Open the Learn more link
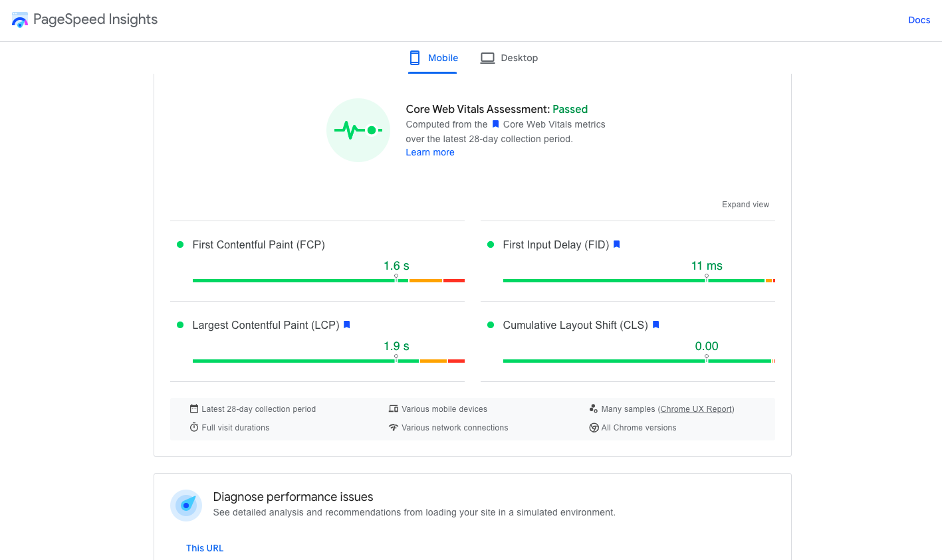Viewport: 942px width, 560px height. tap(429, 152)
